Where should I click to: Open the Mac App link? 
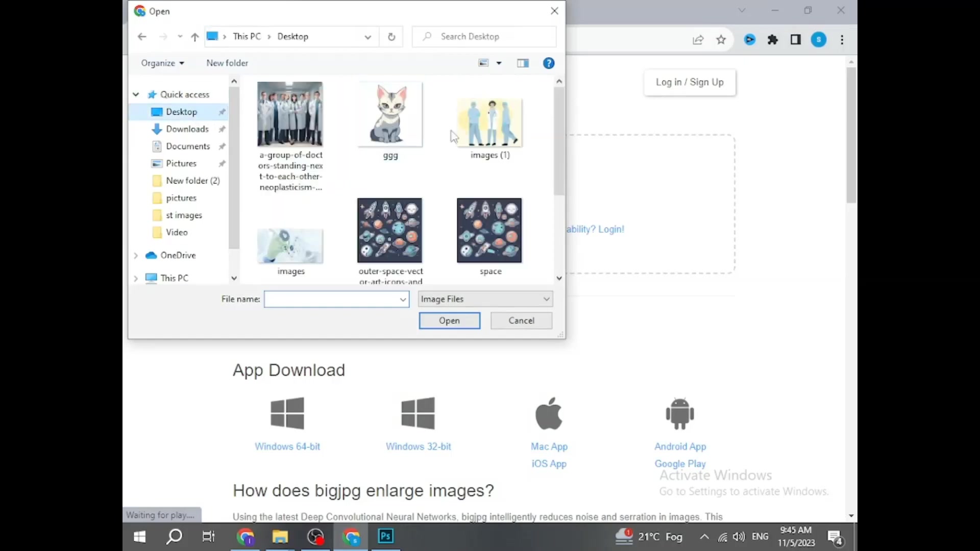[x=549, y=446]
